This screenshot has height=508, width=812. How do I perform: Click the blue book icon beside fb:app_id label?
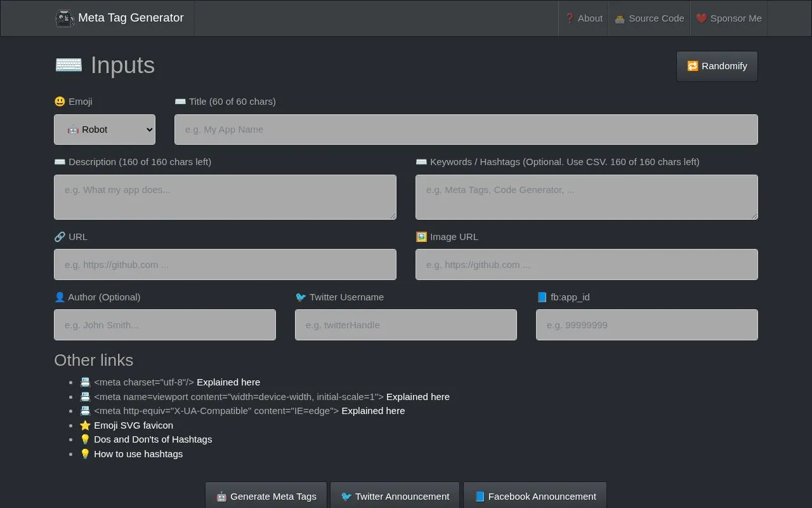pos(542,297)
